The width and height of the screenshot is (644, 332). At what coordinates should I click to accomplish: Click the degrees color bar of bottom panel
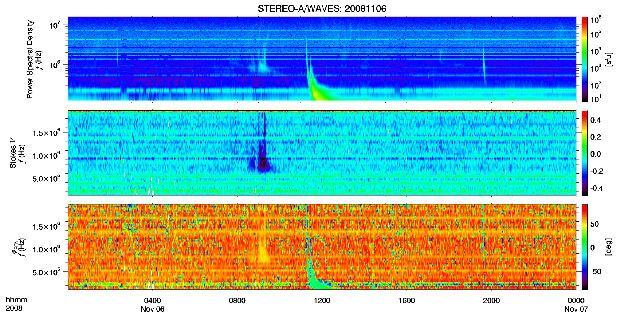585,247
